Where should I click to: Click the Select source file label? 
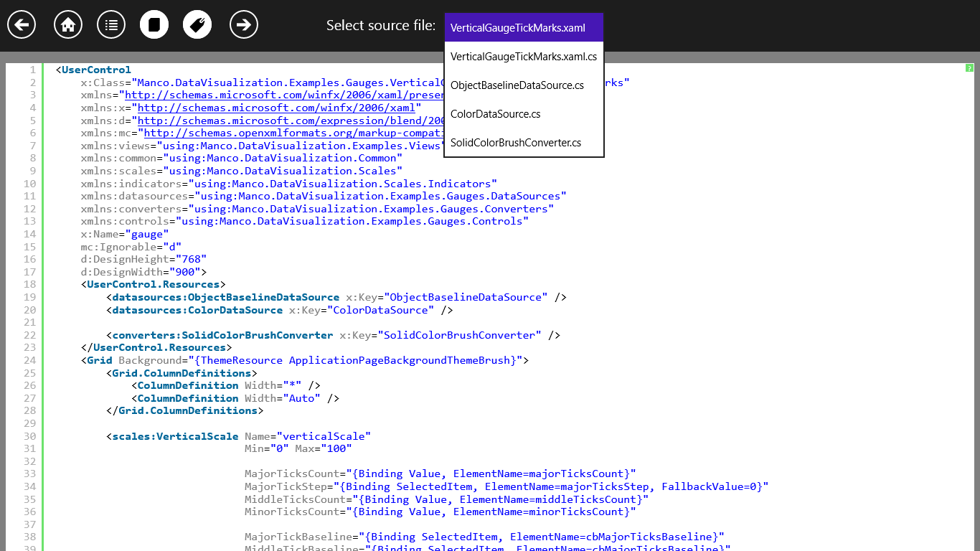(381, 25)
